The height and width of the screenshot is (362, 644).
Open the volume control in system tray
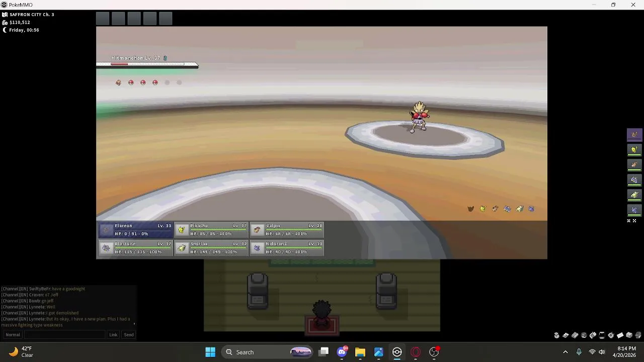[x=602, y=352]
